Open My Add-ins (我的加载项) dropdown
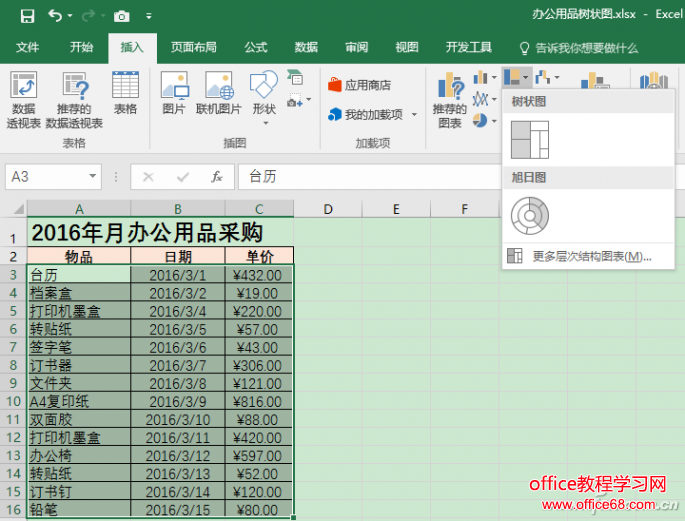The height and width of the screenshot is (521, 685). 372,114
